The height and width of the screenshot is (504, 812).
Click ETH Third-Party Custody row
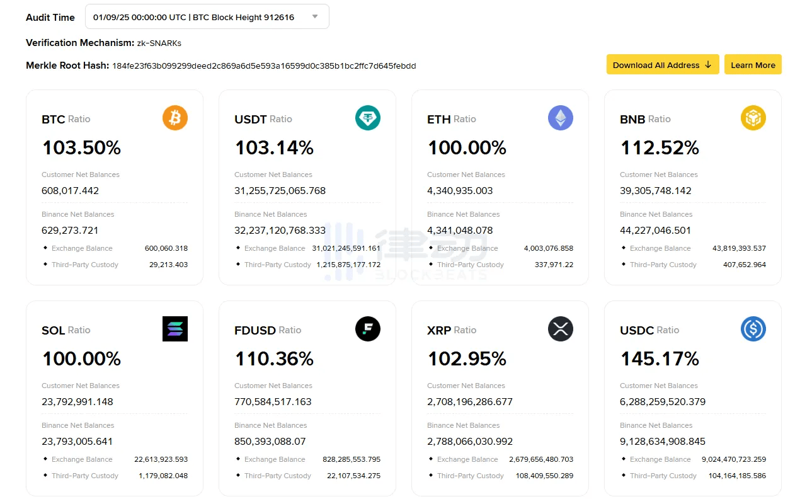coord(500,265)
